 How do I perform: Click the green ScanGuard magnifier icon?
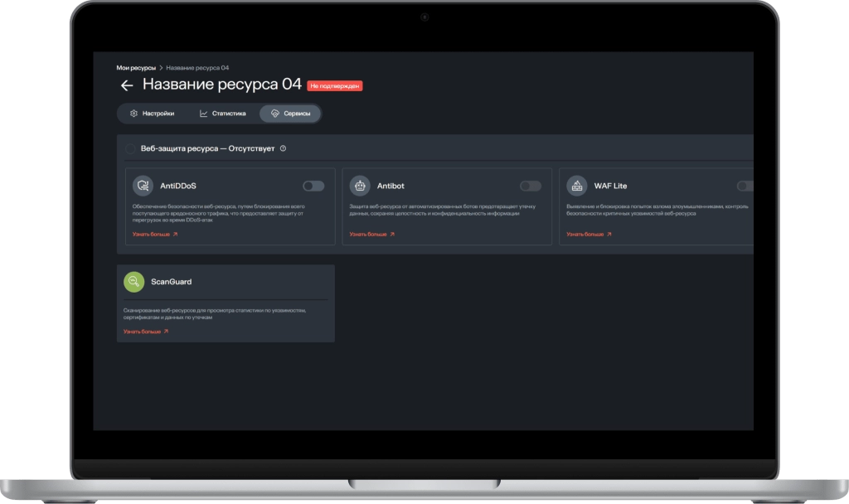pyautogui.click(x=133, y=282)
